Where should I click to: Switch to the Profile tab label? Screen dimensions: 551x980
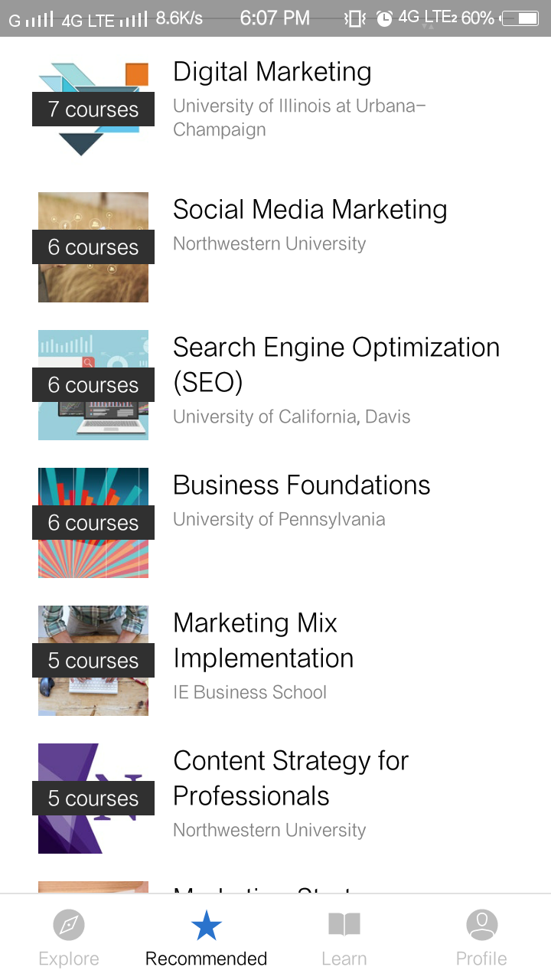click(481, 959)
